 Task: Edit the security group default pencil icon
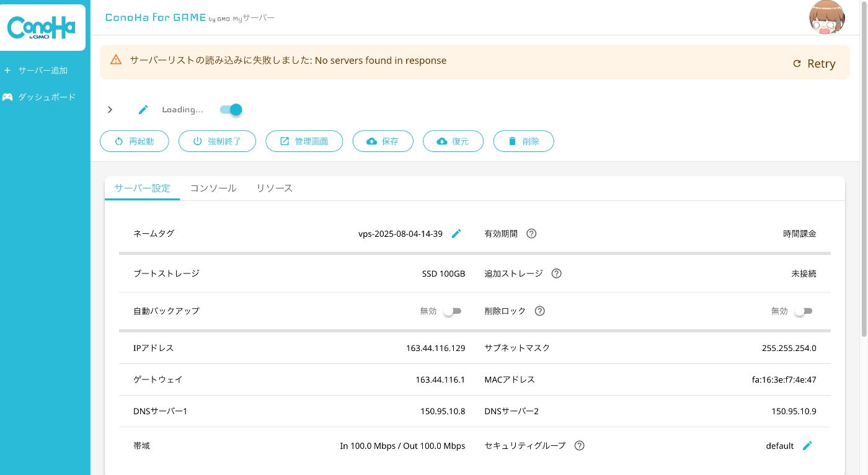click(807, 446)
